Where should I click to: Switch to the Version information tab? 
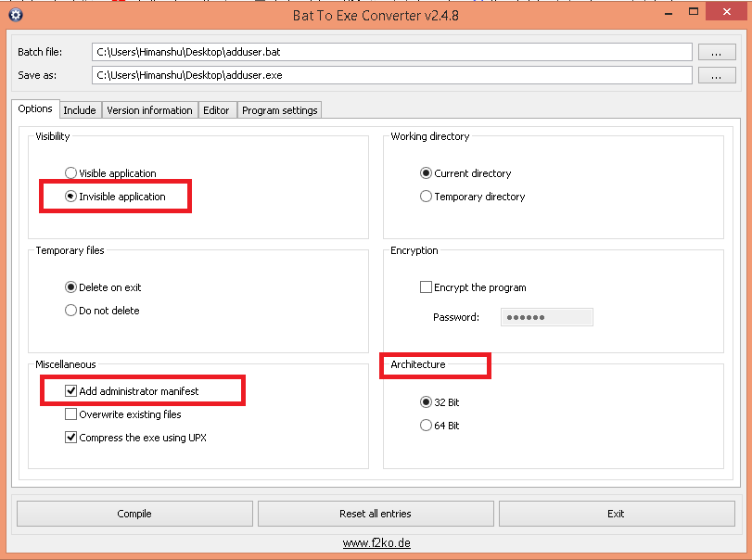tap(149, 109)
